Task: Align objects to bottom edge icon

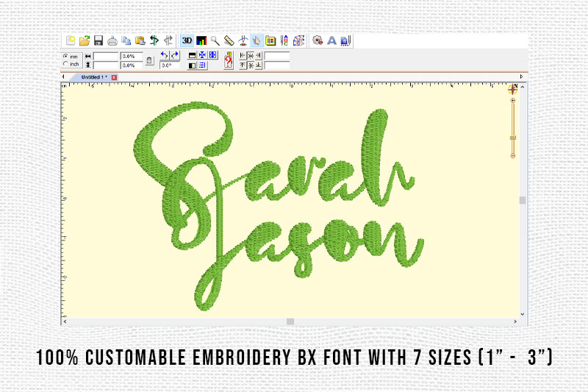Action: pyautogui.click(x=259, y=65)
